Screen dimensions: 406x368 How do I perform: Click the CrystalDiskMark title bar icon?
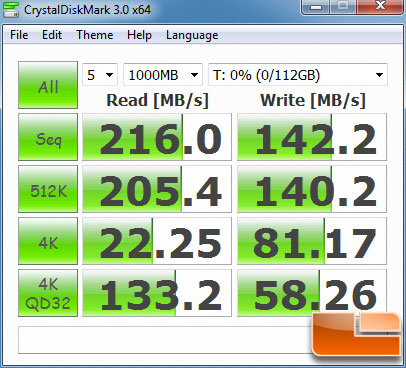11,9
